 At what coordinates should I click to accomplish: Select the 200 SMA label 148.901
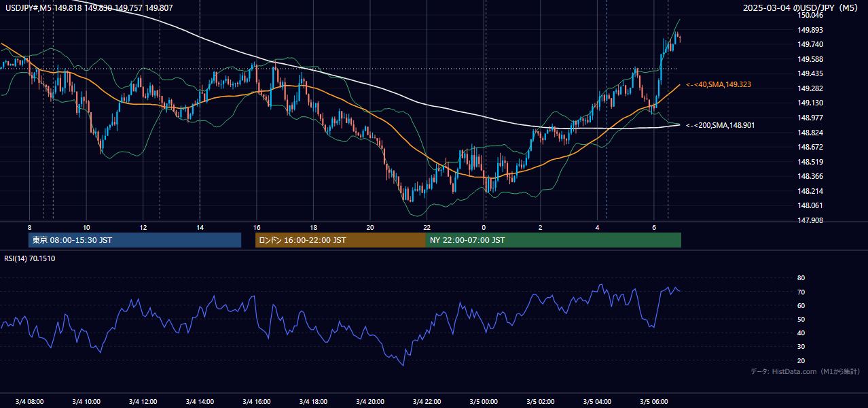[720, 125]
